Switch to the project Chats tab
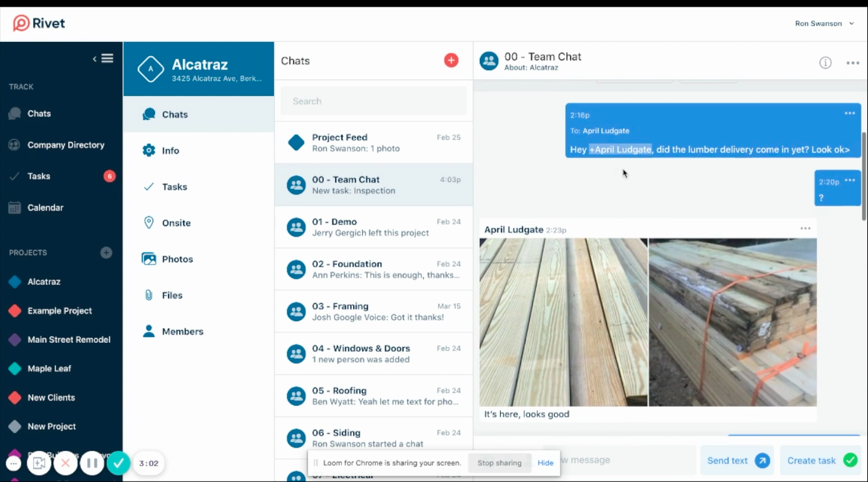The height and width of the screenshot is (482, 868). 198,114
